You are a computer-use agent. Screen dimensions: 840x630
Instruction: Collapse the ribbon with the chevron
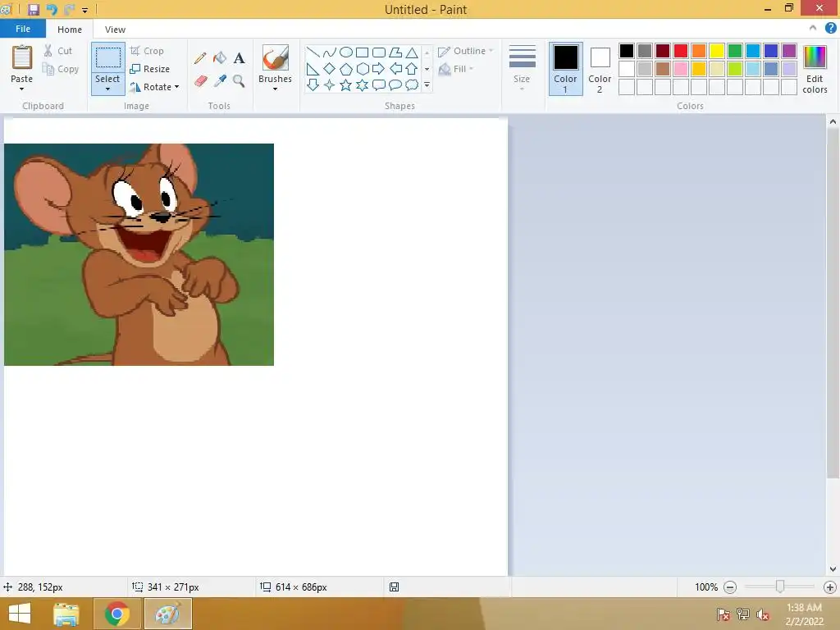pos(813,29)
